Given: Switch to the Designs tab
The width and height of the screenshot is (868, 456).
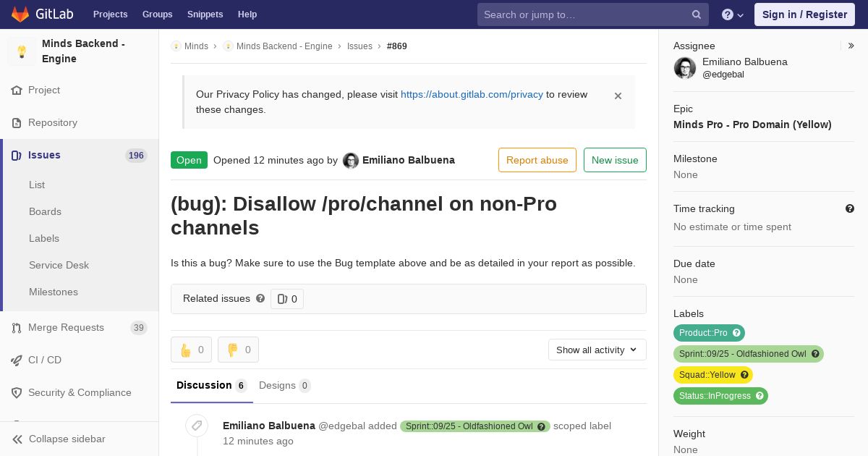Looking at the screenshot, I should tap(284, 386).
